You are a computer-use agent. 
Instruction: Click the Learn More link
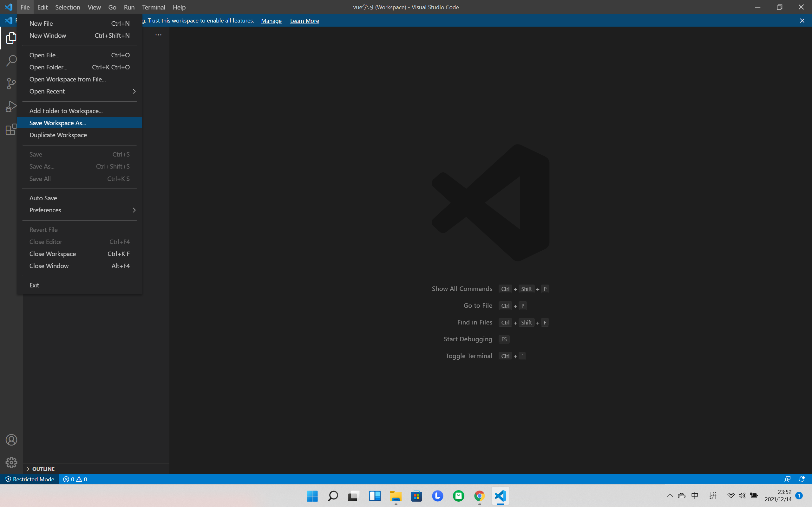click(304, 21)
